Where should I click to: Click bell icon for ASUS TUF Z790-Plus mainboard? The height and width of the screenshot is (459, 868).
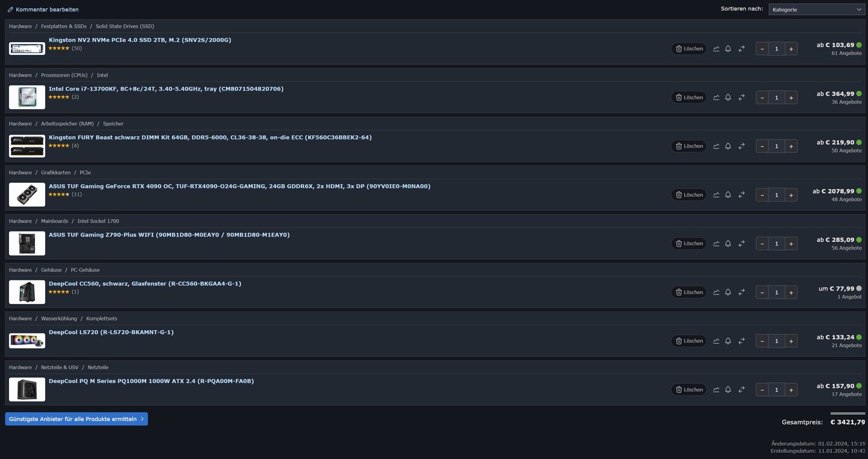[x=728, y=244]
